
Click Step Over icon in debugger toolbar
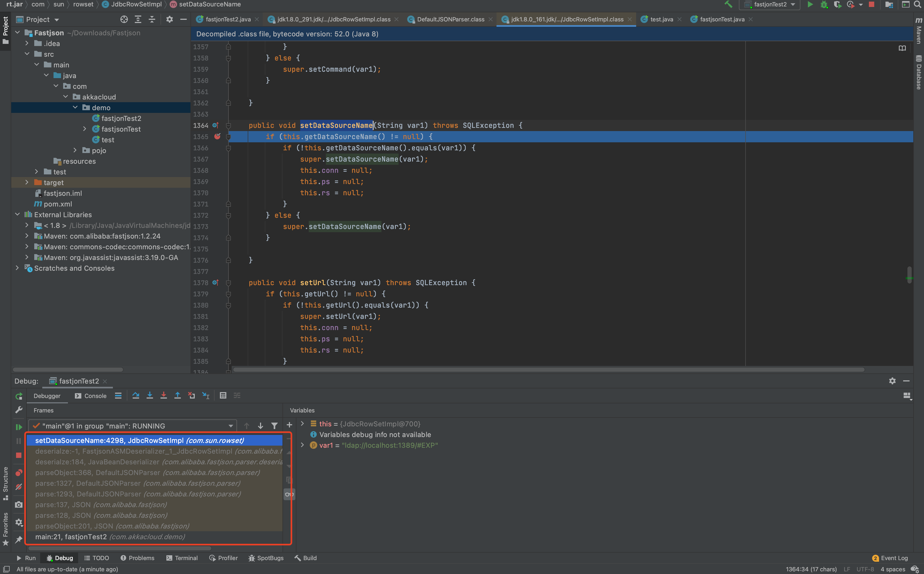tap(136, 396)
